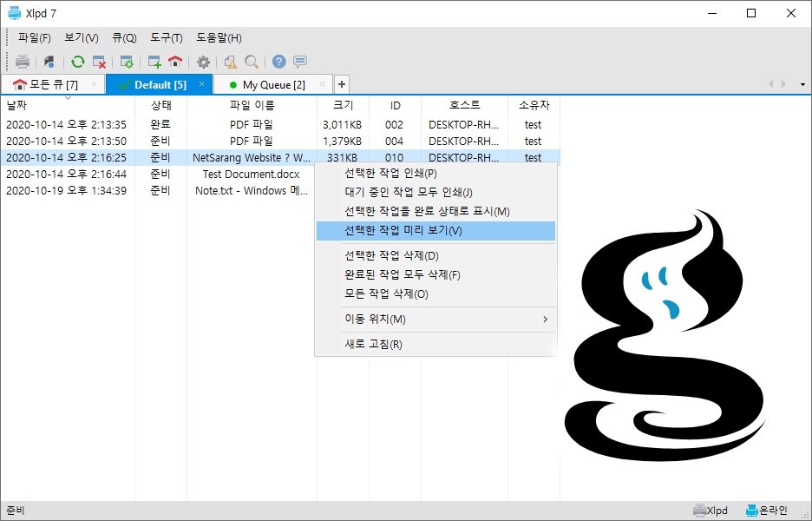Click the window with red X toolbar icon
The height and width of the screenshot is (521, 812).
(99, 62)
